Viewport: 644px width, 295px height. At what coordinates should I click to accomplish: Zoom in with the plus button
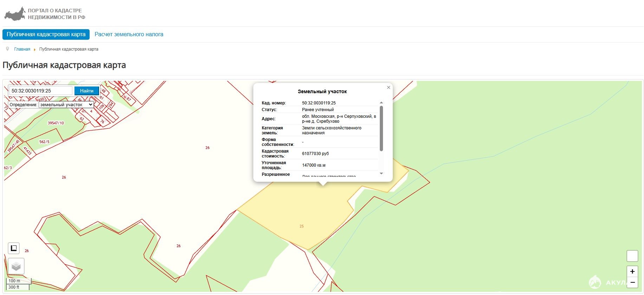[632, 271]
